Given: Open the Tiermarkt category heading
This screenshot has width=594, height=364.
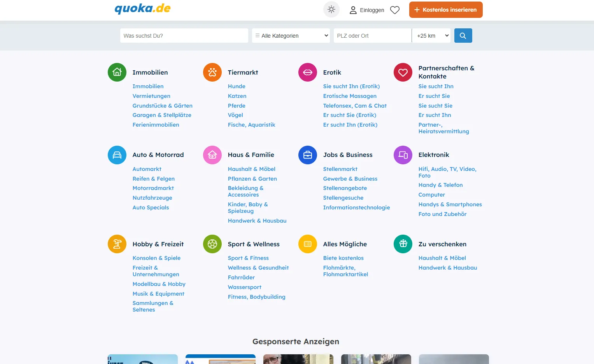Looking at the screenshot, I should 243,72.
